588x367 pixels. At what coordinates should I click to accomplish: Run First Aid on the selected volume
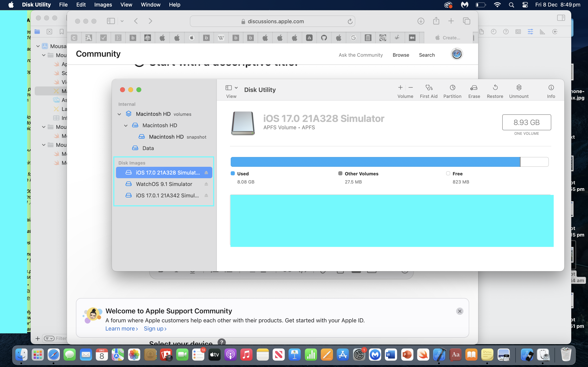[428, 90]
